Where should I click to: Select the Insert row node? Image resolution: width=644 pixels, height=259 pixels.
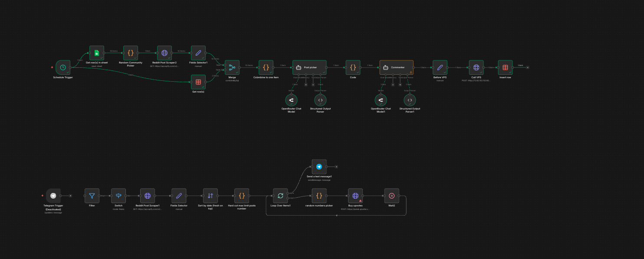click(505, 67)
